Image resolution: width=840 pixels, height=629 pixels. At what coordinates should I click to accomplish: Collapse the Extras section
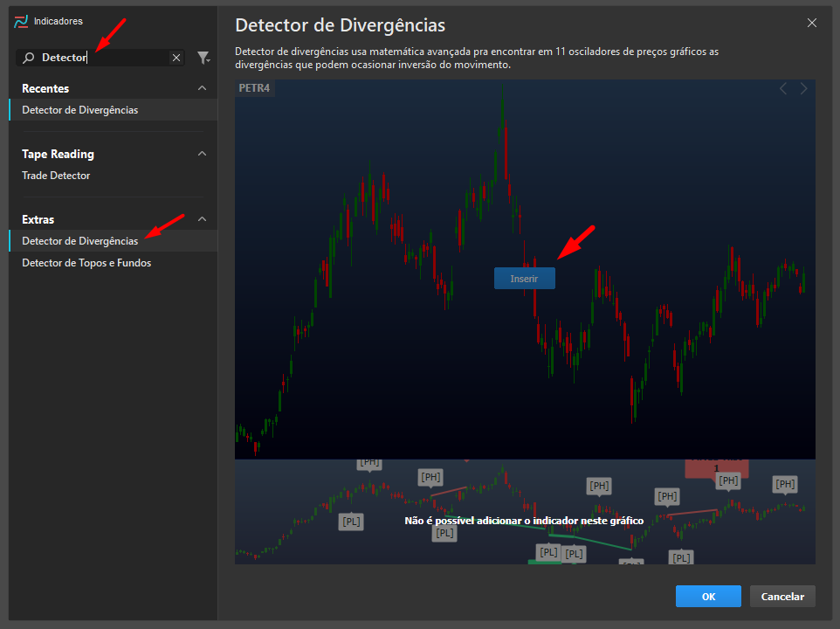[202, 219]
